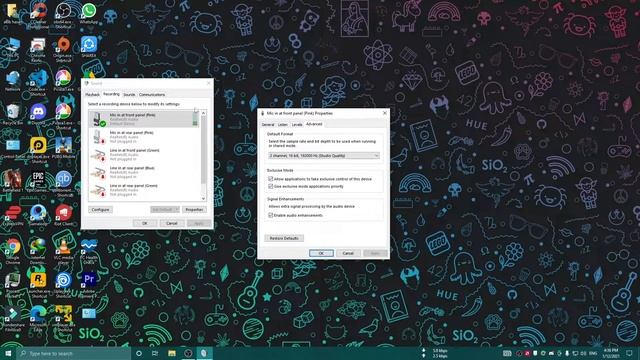640x360 pixels.
Task: Open the SHAREit desktop icon
Action: 89,47
